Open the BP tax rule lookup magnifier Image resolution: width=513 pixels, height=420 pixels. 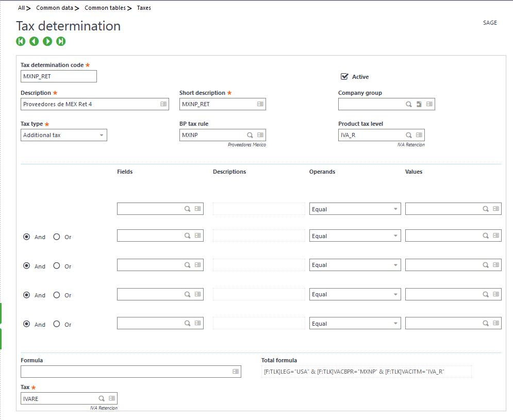250,135
